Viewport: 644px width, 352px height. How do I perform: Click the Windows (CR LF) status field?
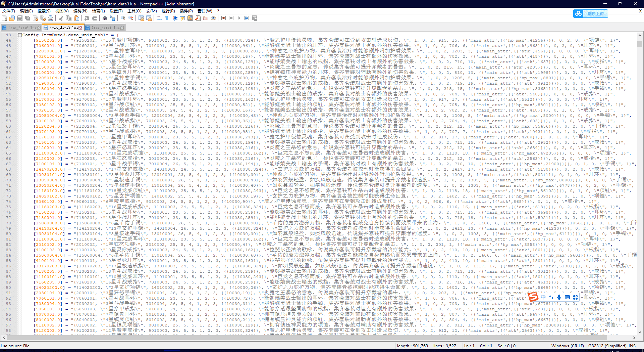tap(568, 346)
